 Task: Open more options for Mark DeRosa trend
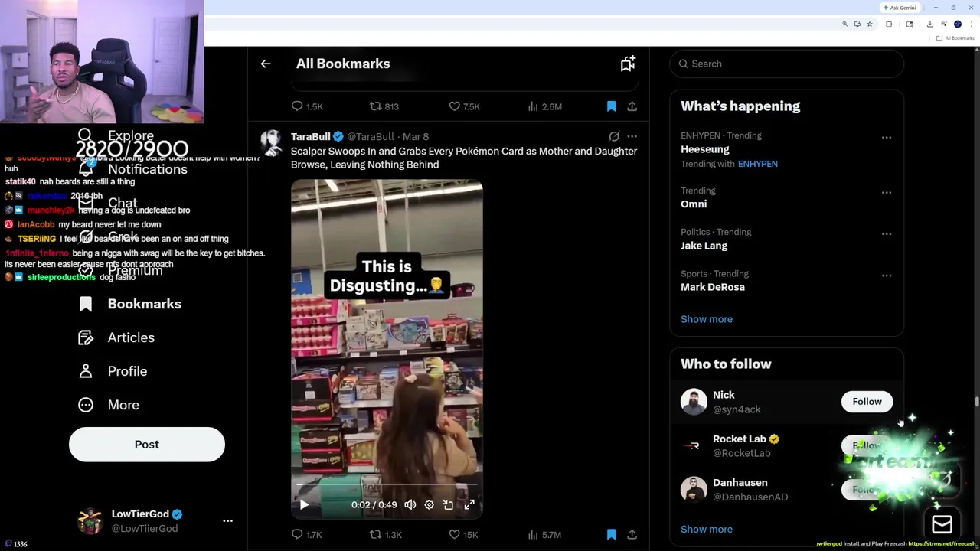click(x=887, y=275)
